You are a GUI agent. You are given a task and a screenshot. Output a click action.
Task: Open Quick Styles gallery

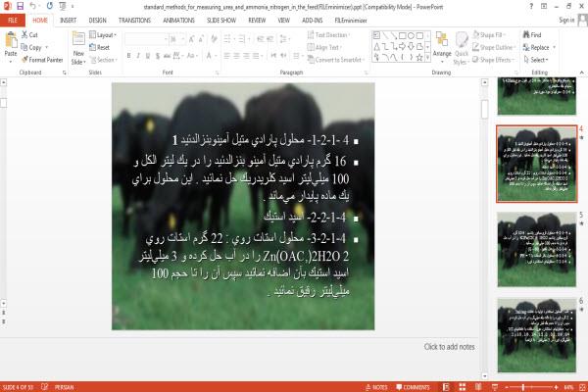tap(462, 48)
